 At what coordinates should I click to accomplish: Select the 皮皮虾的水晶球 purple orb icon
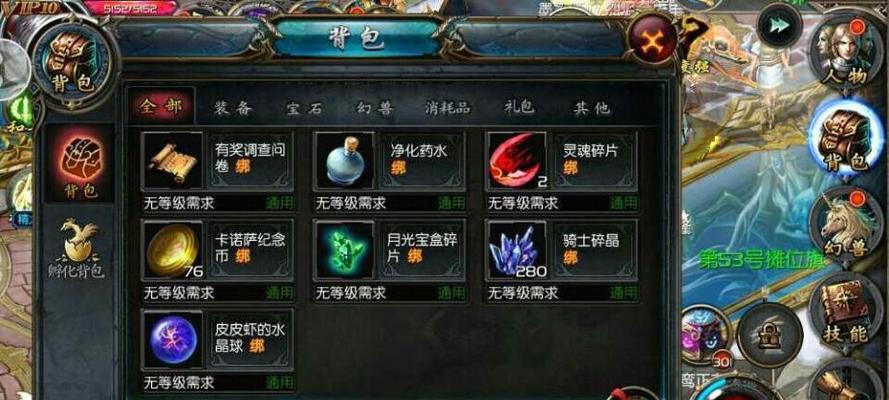click(172, 339)
